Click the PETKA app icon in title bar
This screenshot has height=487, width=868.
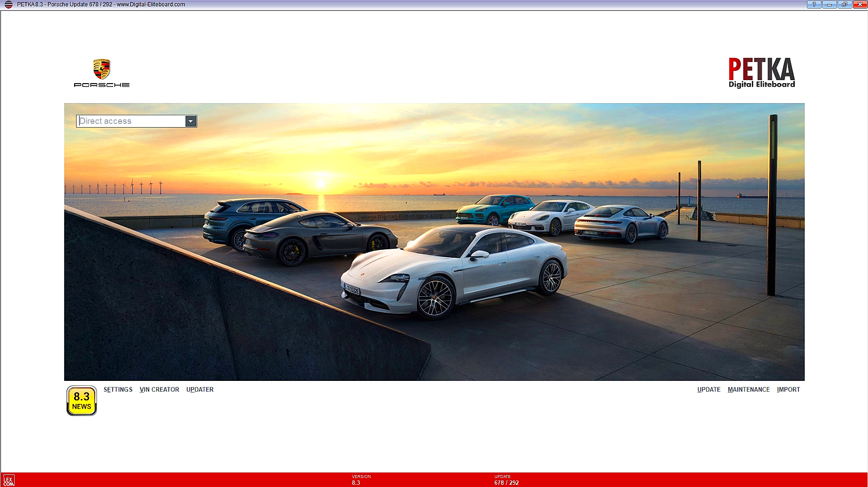click(x=9, y=5)
